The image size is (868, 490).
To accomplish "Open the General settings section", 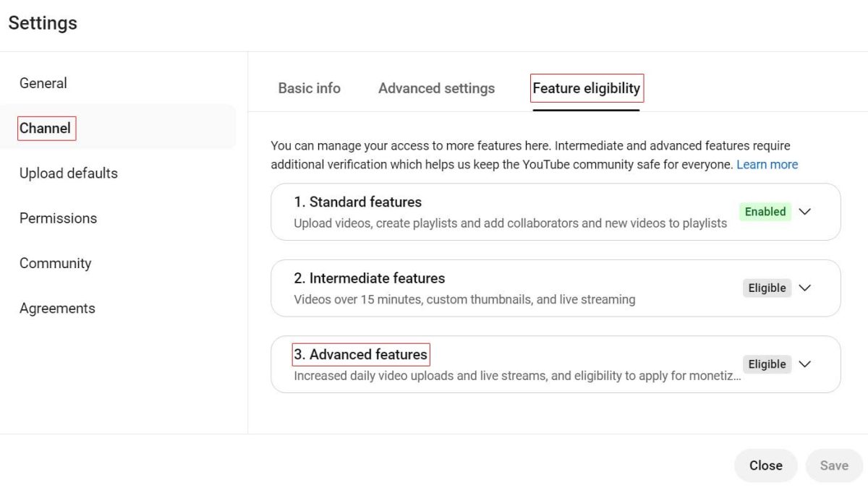I will (x=43, y=83).
